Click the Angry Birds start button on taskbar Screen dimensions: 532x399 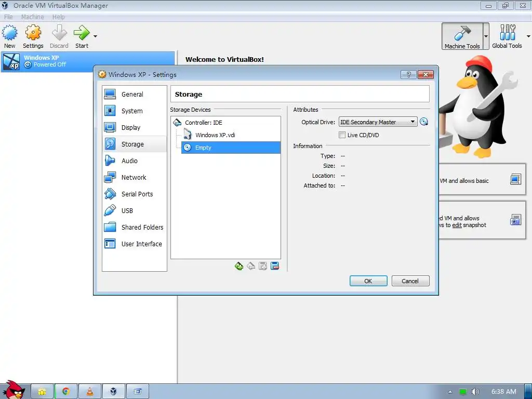coord(14,390)
